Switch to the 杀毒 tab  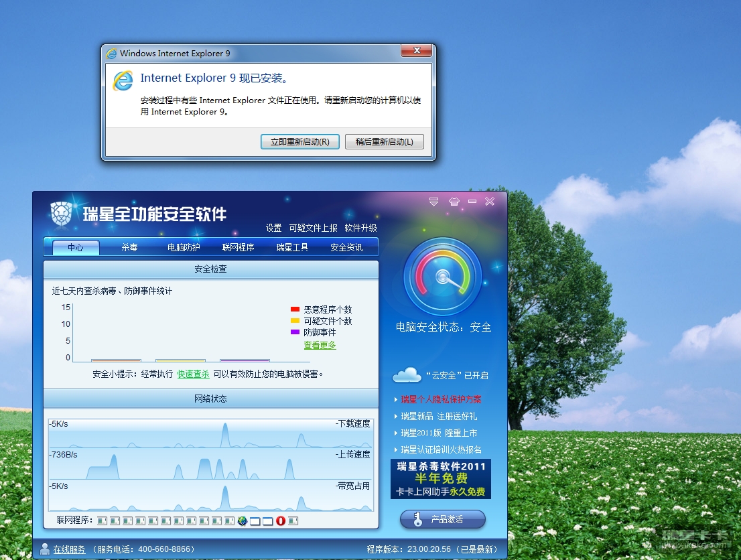129,247
